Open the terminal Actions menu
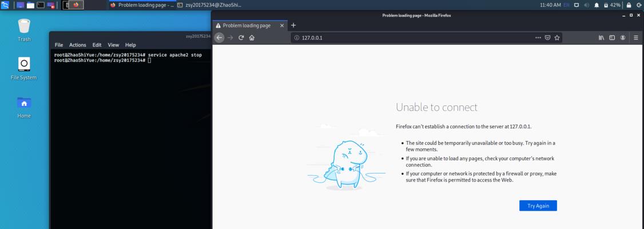This screenshot has width=644, height=229. point(78,45)
